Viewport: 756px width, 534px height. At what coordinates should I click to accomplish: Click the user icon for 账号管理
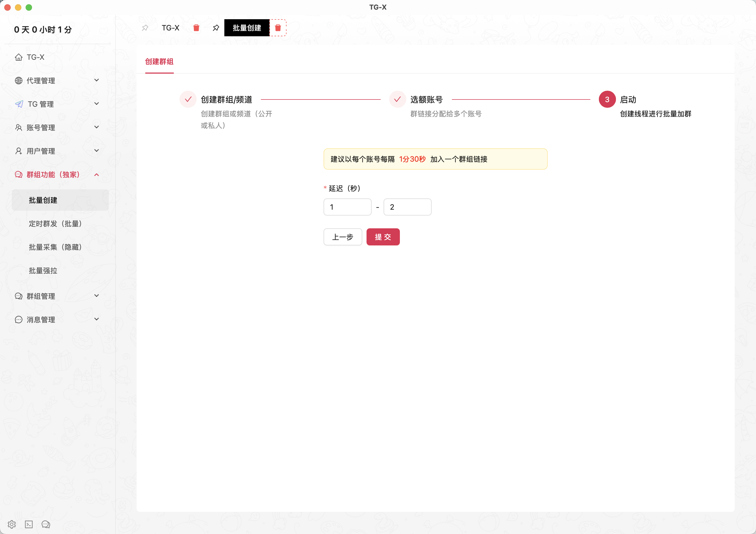coord(19,128)
